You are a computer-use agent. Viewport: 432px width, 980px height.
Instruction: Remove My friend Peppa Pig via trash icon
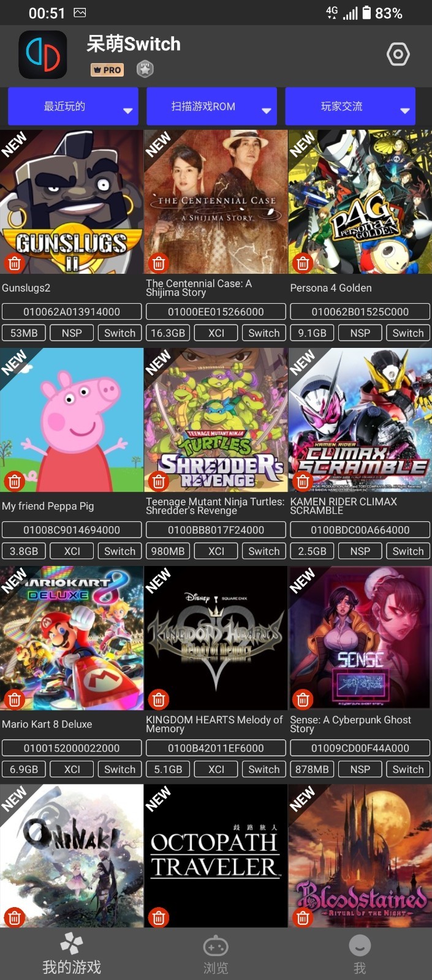pos(15,481)
